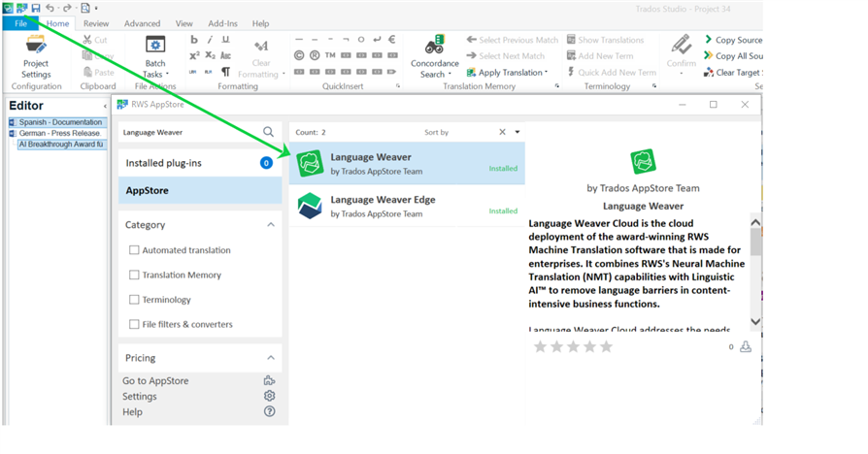Check the Automated translation filter
The image size is (868, 454).
click(134, 250)
